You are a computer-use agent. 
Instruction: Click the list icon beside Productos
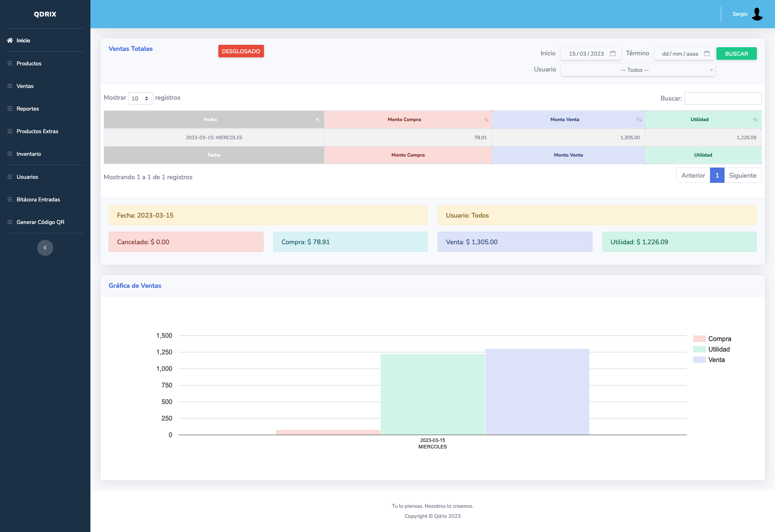(x=10, y=63)
